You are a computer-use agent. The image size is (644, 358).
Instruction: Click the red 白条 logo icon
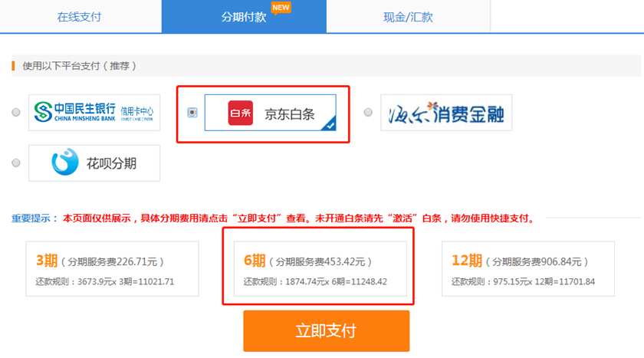pos(241,113)
